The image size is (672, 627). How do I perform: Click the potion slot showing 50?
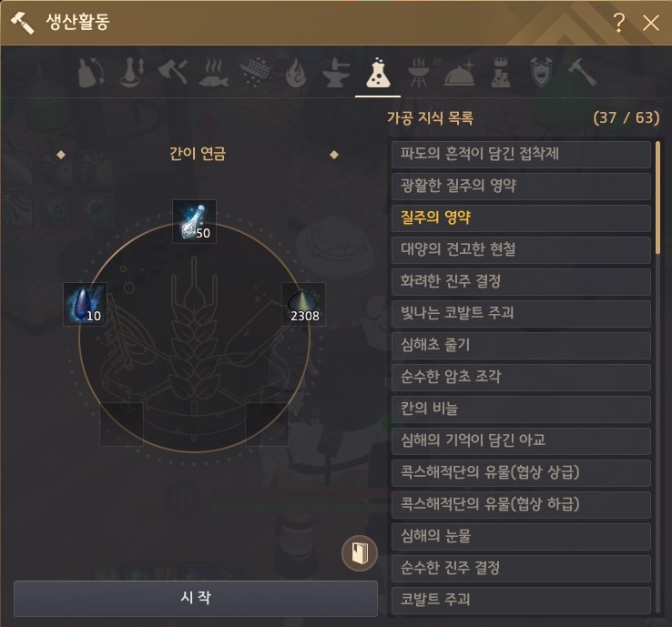pyautogui.click(x=194, y=221)
